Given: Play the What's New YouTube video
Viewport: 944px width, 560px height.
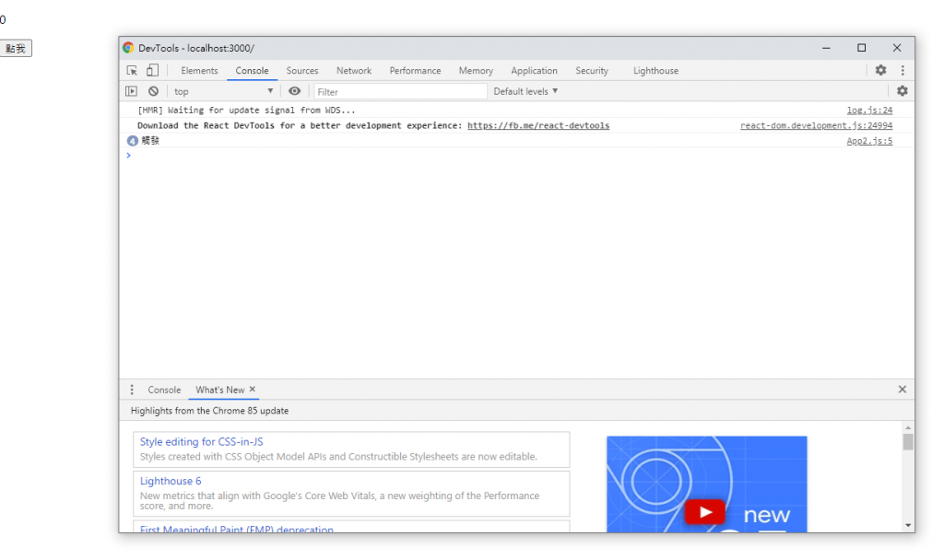Looking at the screenshot, I should pos(704,512).
